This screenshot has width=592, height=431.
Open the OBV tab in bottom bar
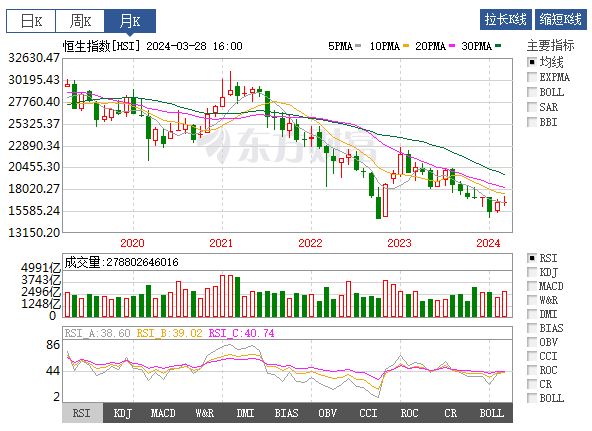pyautogui.click(x=327, y=413)
